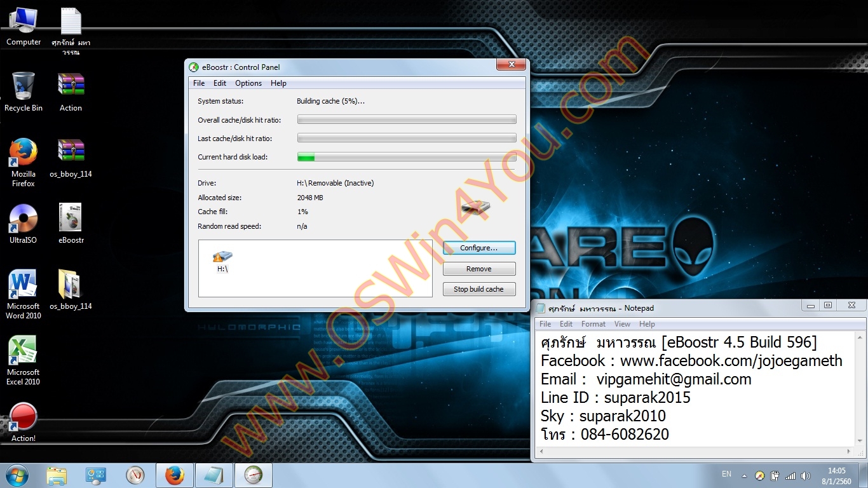The height and width of the screenshot is (488, 868).
Task: Select the Action archive on desktop
Action: coord(71,92)
